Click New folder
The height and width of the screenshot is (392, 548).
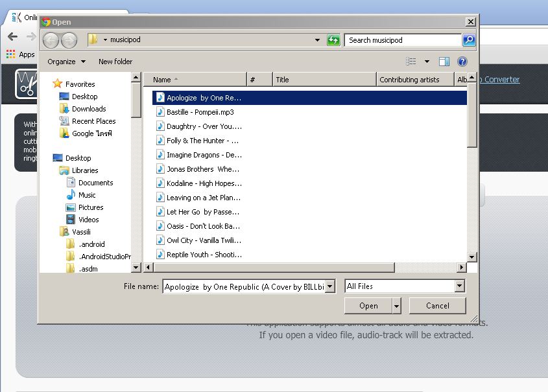pyautogui.click(x=115, y=62)
